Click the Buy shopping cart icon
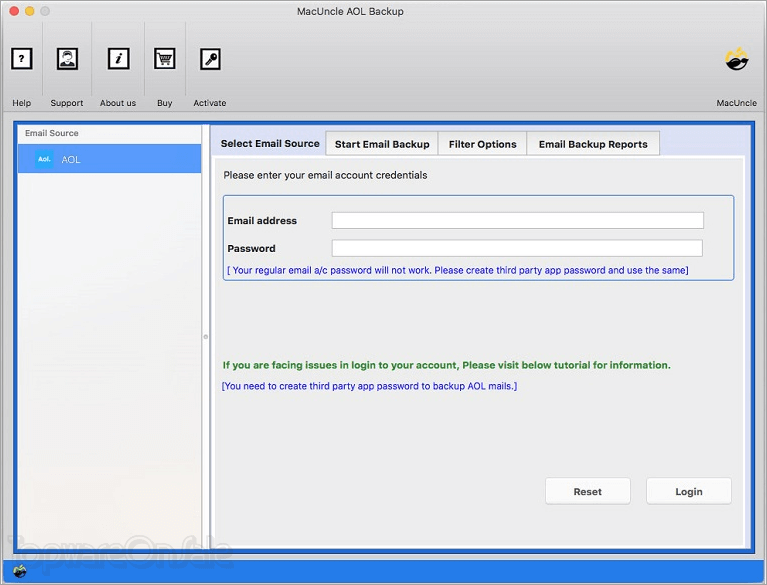Screen dimensions: 767x585 click(x=164, y=59)
